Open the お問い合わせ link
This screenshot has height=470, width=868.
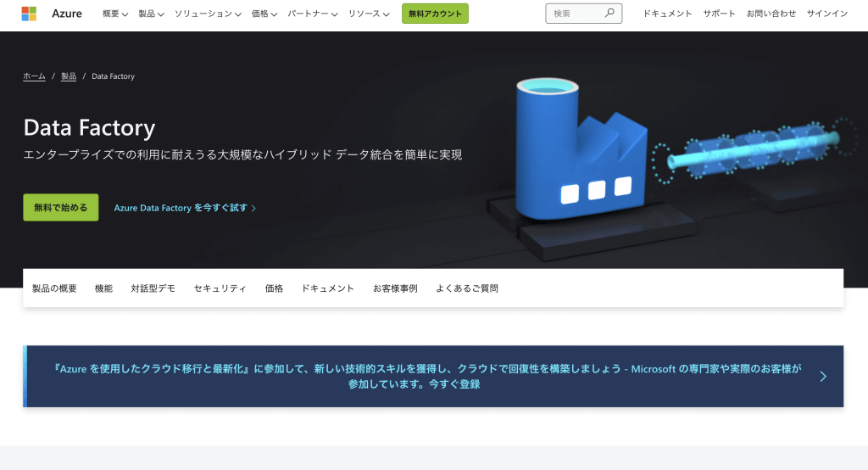pyautogui.click(x=771, y=14)
